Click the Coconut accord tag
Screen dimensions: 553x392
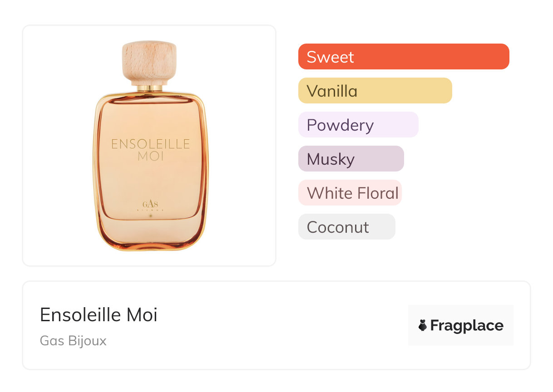click(346, 227)
